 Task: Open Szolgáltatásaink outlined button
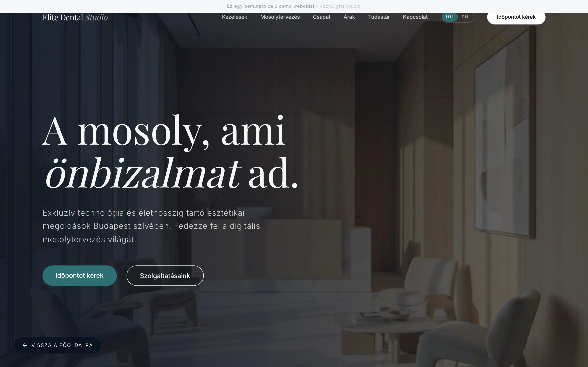(x=165, y=276)
